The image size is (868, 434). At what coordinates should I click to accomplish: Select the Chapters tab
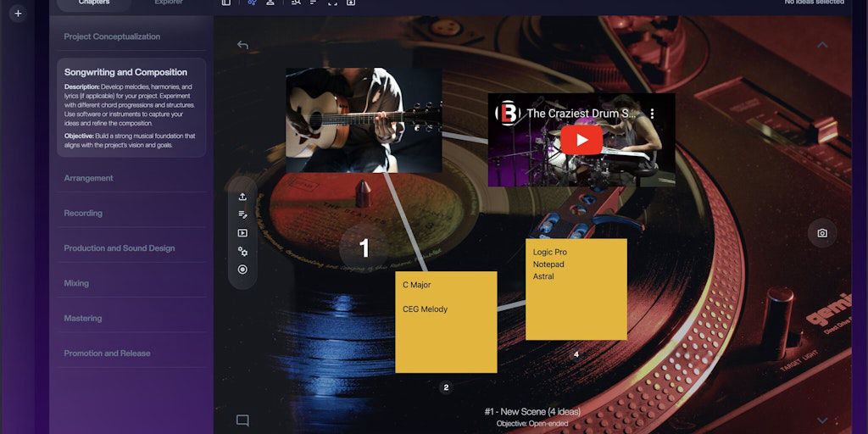click(93, 3)
